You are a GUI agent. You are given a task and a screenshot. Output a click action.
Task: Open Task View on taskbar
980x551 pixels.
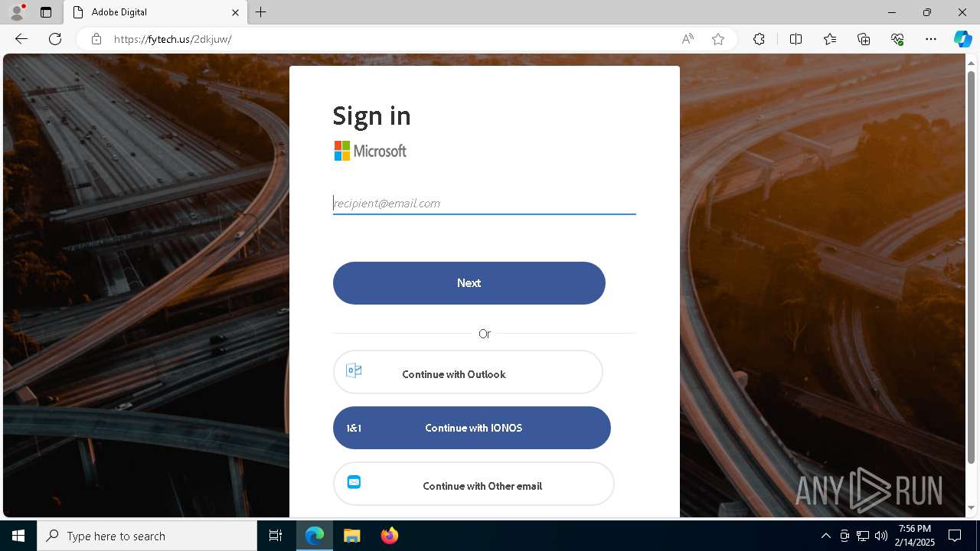click(x=276, y=536)
